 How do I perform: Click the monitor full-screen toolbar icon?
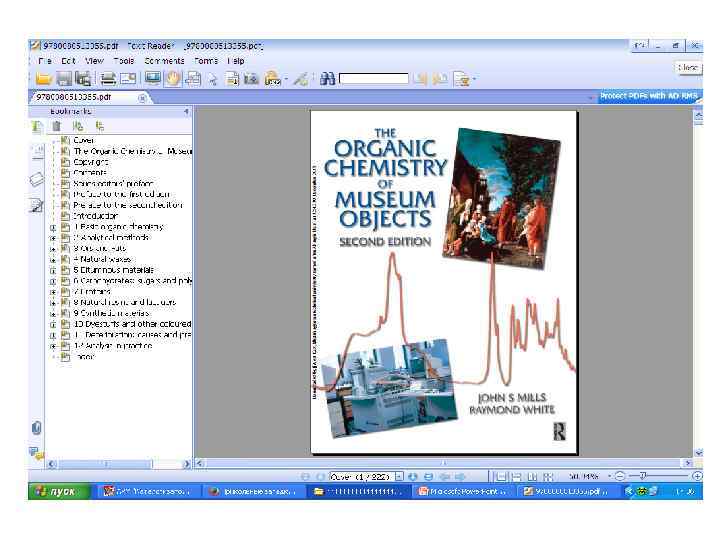pos(152,79)
